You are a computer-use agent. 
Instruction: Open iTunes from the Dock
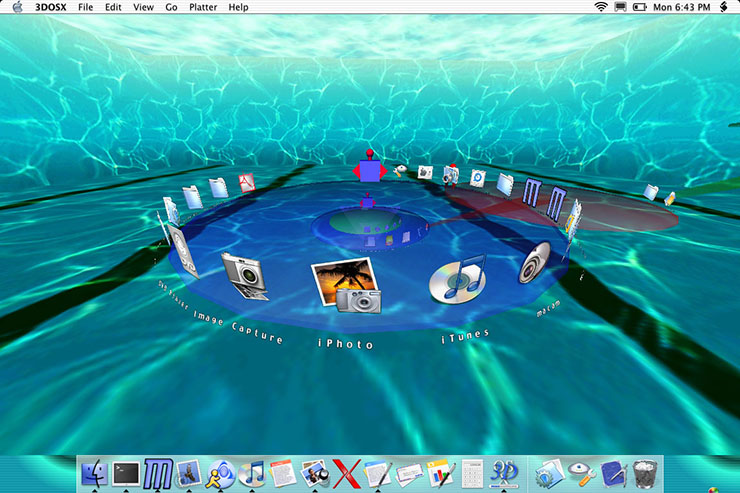252,474
